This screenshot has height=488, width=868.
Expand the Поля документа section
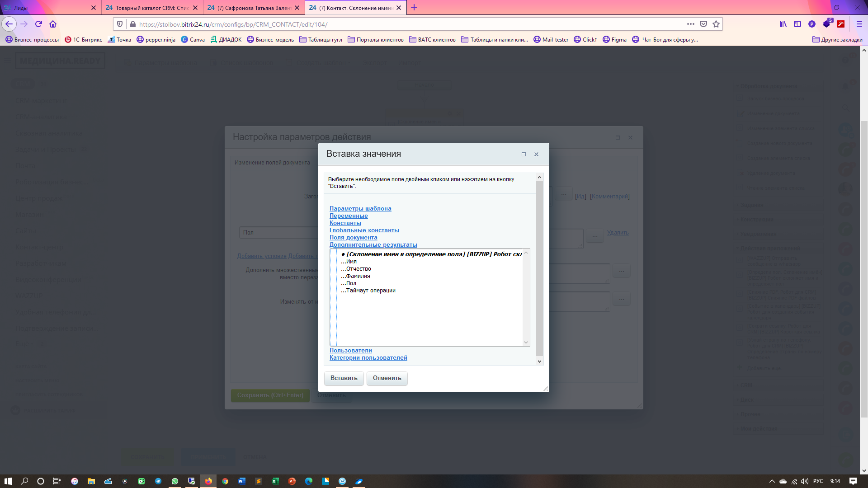point(353,238)
